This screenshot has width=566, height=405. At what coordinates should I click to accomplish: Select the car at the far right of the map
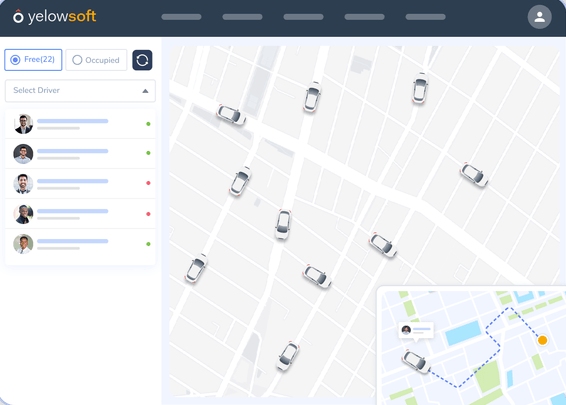click(474, 175)
